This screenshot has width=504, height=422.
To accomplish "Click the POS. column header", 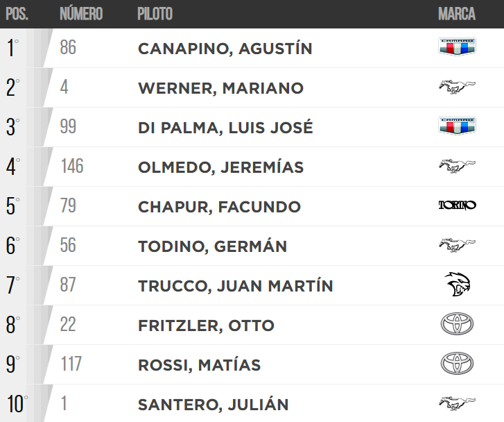I will coord(17,14).
